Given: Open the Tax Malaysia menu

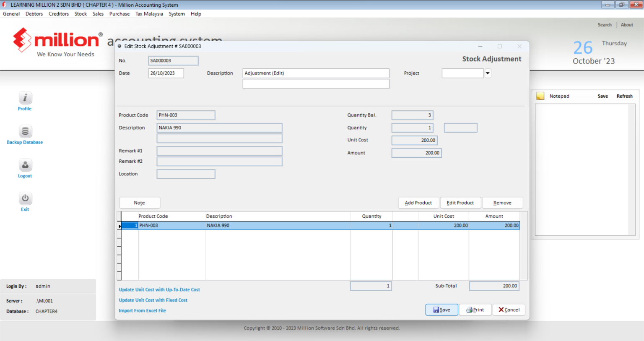Looking at the screenshot, I should click(x=149, y=14).
